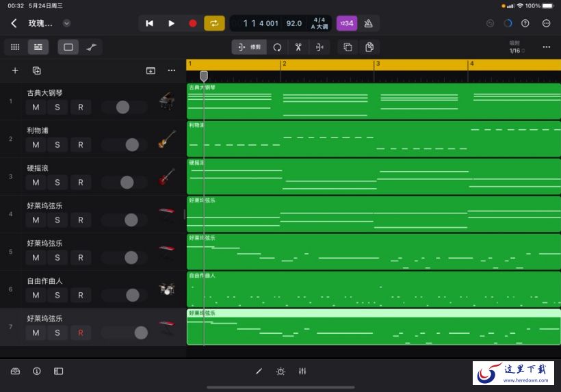
Task: Select the highlighted track 7 好莱坞弦乐 region
Action: click(374, 327)
